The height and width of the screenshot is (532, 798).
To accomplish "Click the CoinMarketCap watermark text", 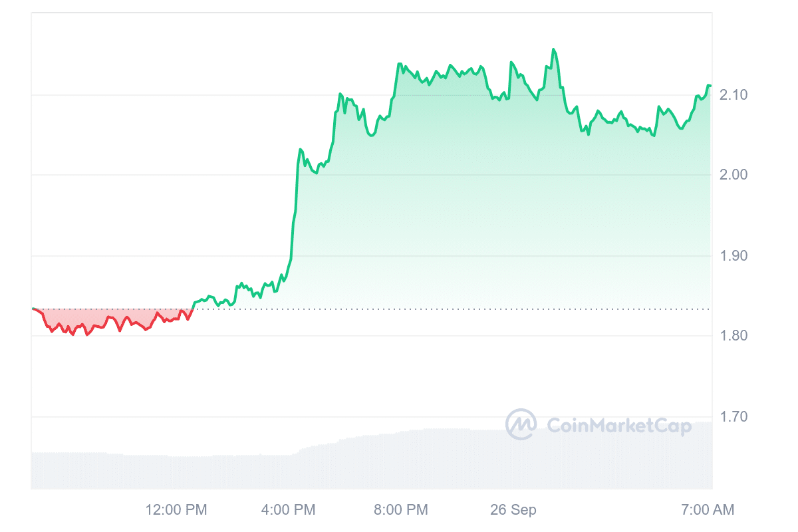I will (x=618, y=425).
